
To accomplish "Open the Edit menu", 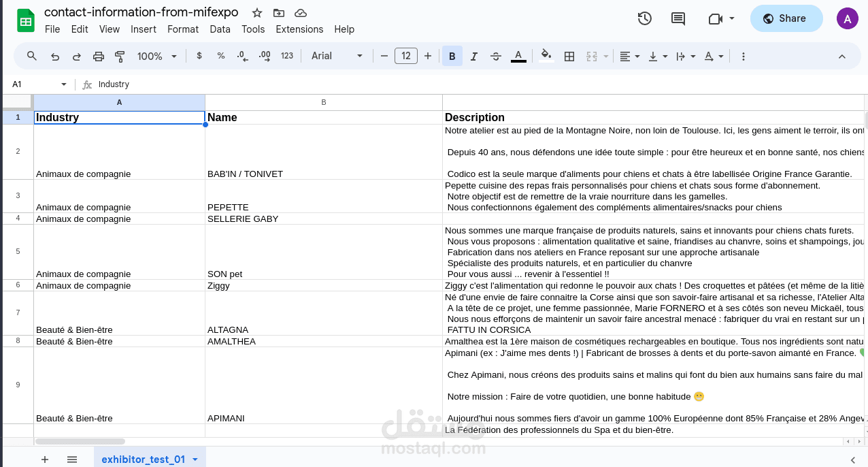I will click(x=80, y=29).
